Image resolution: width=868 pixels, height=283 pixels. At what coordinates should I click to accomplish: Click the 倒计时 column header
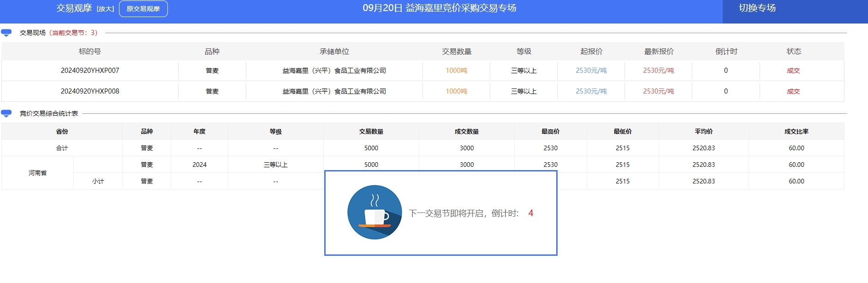(x=726, y=51)
